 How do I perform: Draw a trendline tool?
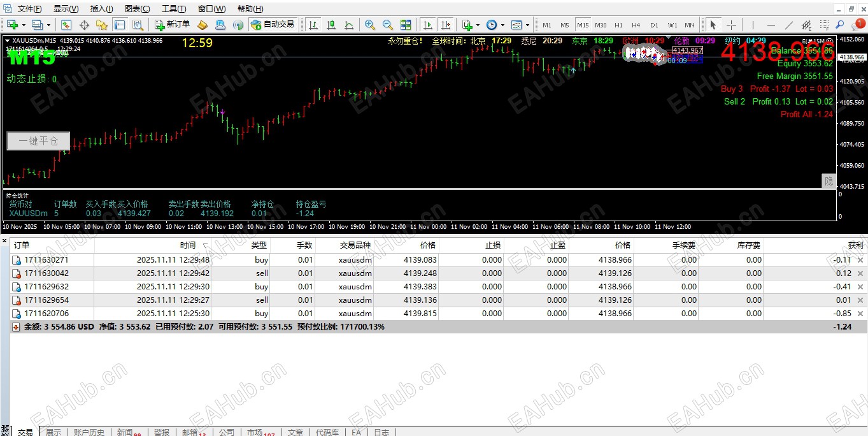[789, 25]
